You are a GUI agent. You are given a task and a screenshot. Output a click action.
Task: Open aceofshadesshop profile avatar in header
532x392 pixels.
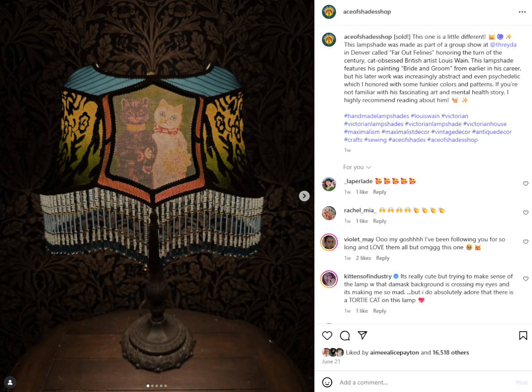coord(329,12)
